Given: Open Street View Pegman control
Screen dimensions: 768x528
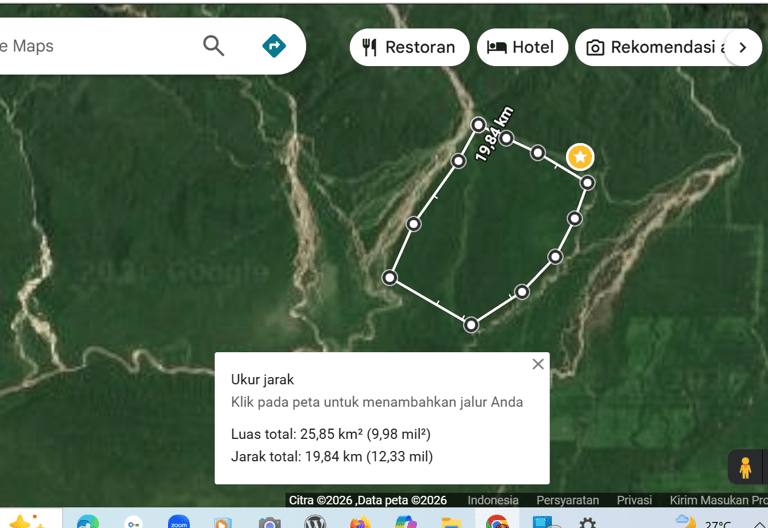Looking at the screenshot, I should click(745, 467).
